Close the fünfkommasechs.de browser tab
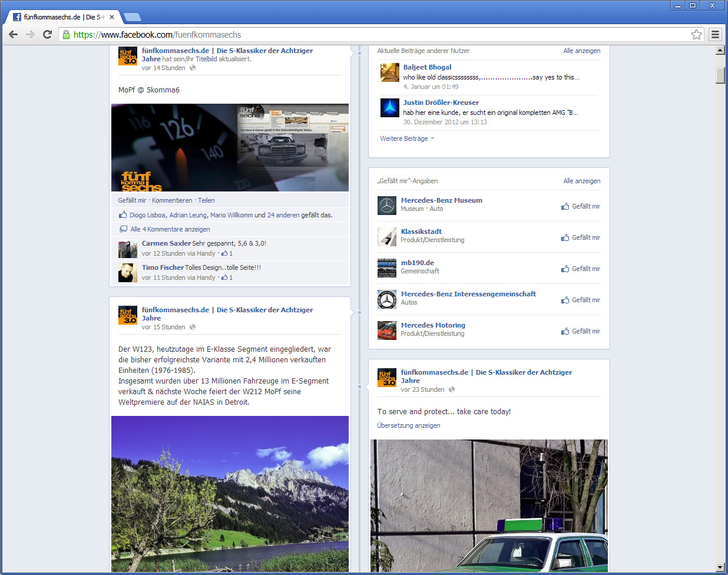The height and width of the screenshot is (575, 728). 112,17
